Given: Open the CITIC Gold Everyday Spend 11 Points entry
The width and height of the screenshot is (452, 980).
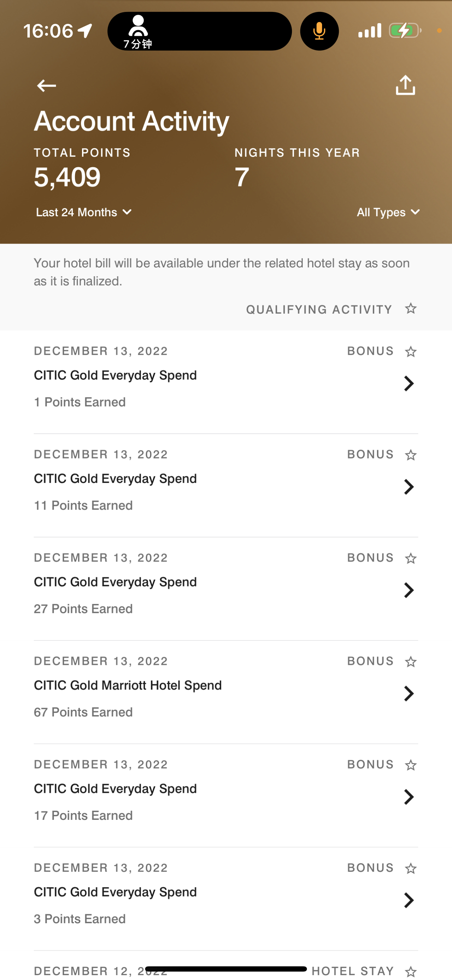Looking at the screenshot, I should coord(226,485).
